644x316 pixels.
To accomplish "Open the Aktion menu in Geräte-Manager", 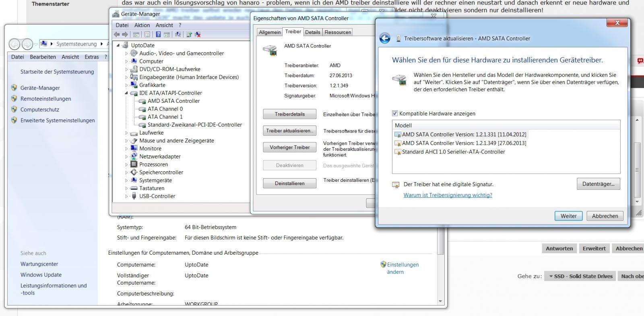I will click(x=142, y=25).
